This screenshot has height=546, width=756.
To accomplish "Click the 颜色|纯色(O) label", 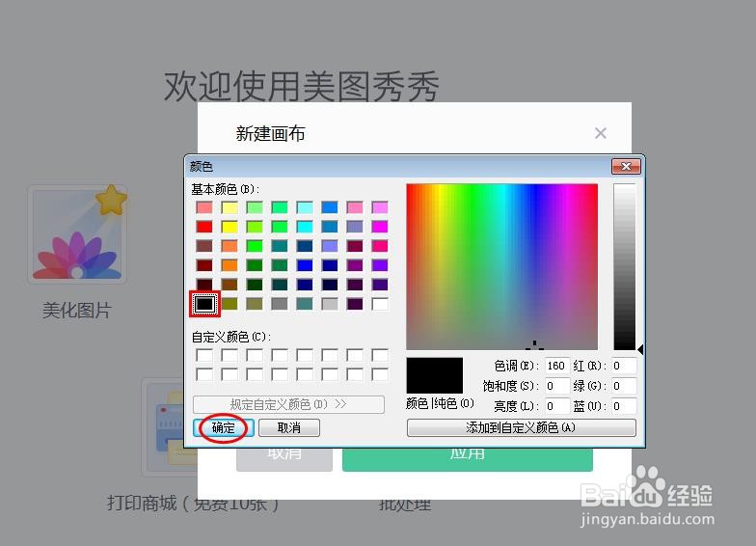I will [440, 403].
